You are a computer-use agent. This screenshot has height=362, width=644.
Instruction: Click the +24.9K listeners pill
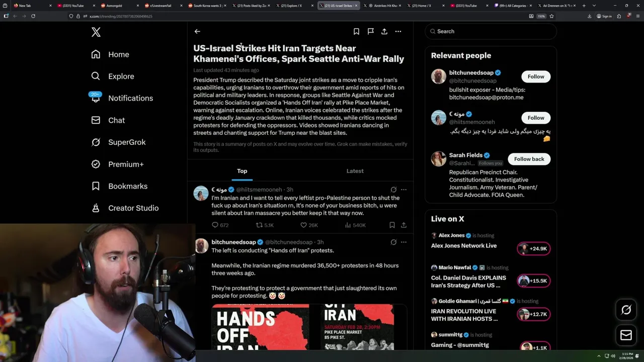tap(534, 248)
